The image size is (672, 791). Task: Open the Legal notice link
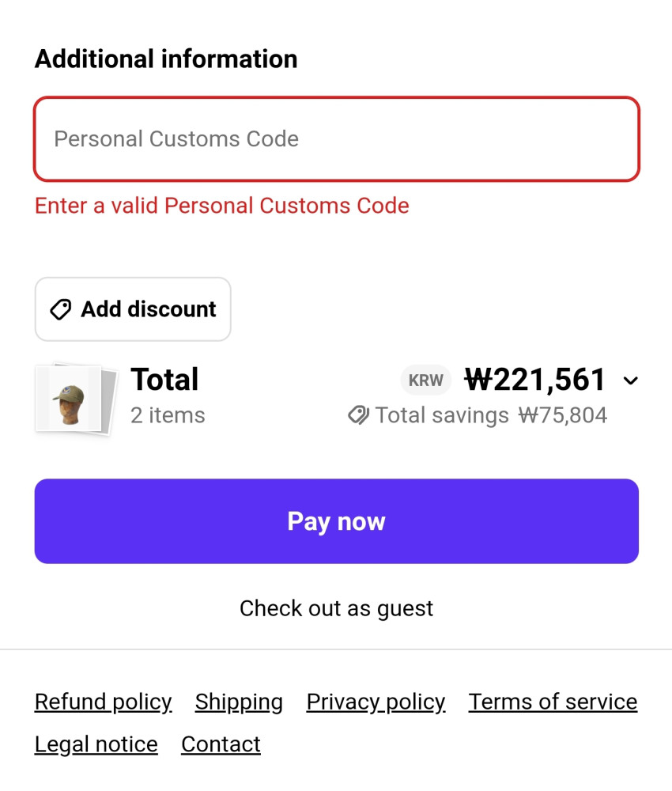96,744
